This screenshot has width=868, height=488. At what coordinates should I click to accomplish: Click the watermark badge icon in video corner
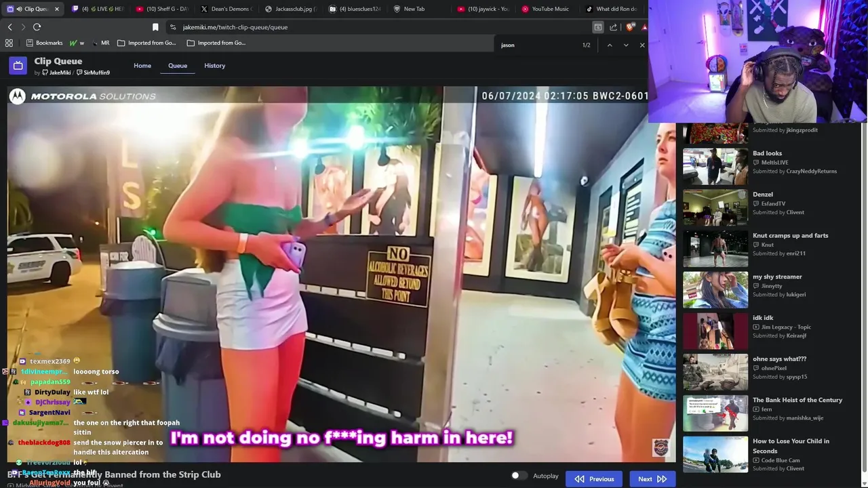(x=661, y=447)
